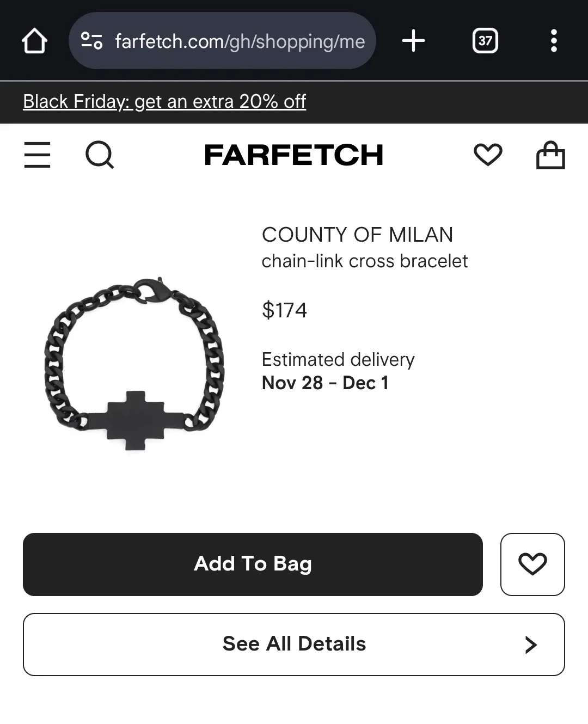Open new tab with plus button
This screenshot has width=588, height=724.
point(413,40)
